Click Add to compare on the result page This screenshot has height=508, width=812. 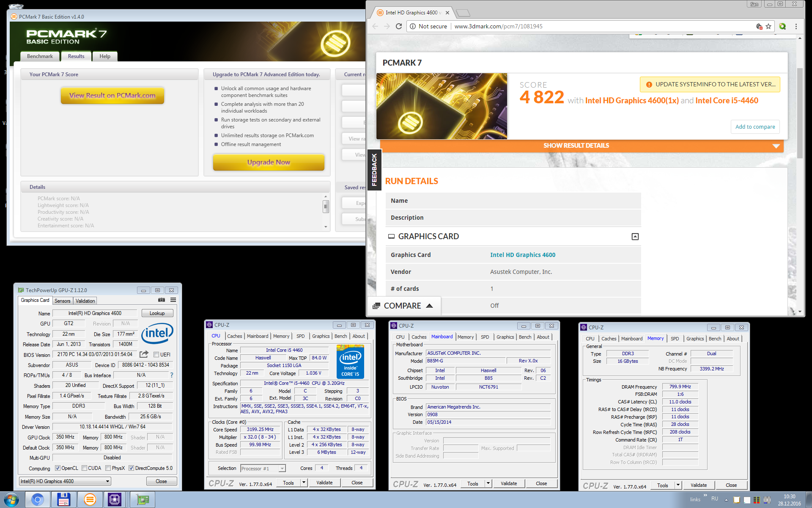755,127
